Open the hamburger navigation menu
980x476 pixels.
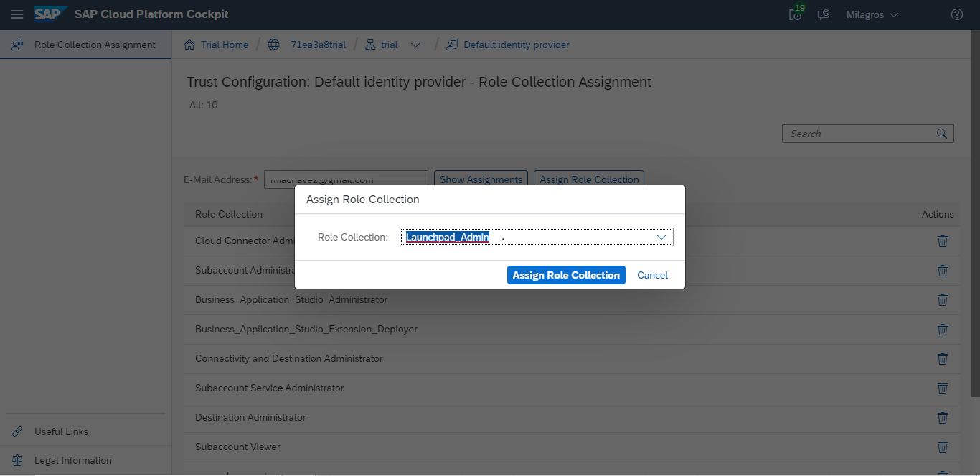click(17, 14)
